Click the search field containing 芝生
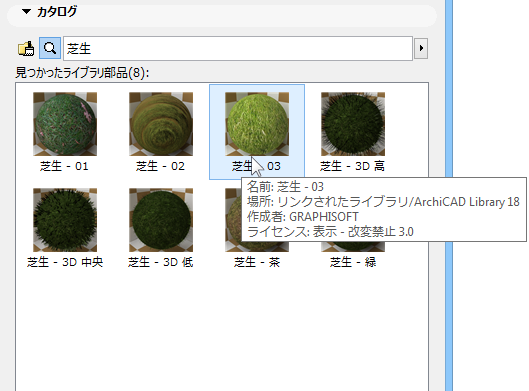 pyautogui.click(x=238, y=49)
